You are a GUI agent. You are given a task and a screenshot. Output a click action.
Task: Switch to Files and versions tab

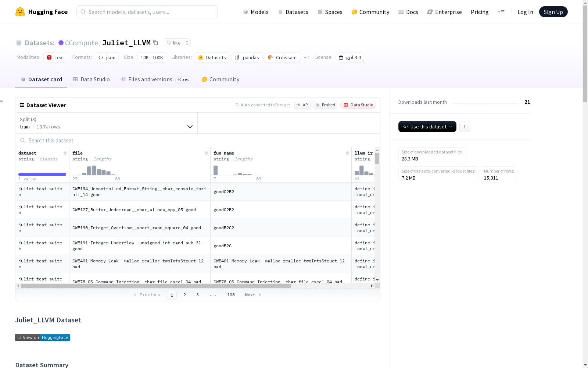(155, 79)
